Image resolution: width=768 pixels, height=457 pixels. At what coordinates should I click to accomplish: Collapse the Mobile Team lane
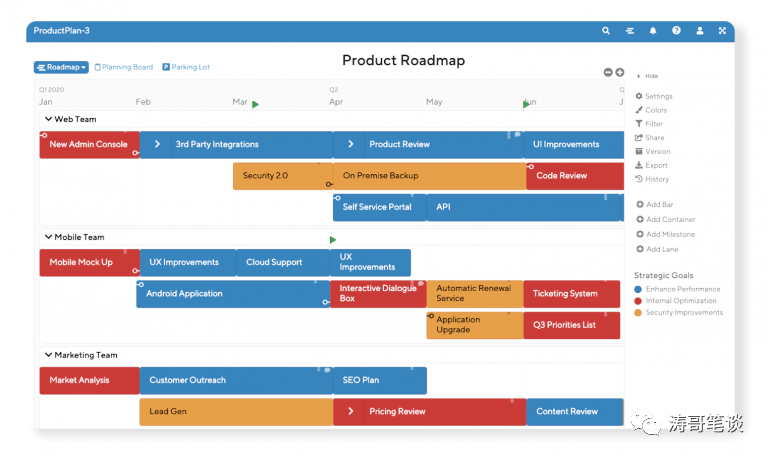tap(47, 237)
